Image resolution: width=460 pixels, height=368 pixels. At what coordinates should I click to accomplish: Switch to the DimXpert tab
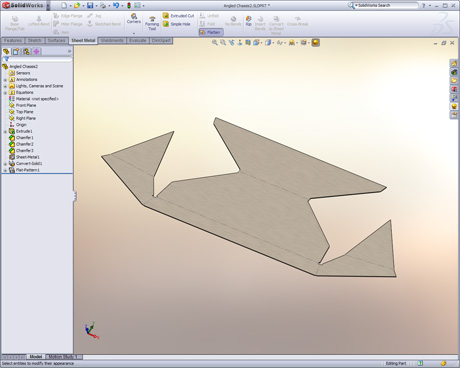tap(161, 40)
